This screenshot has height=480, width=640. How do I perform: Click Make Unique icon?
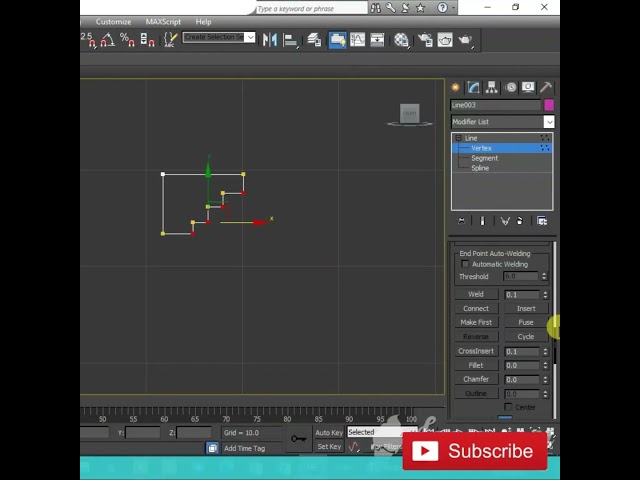click(x=505, y=221)
